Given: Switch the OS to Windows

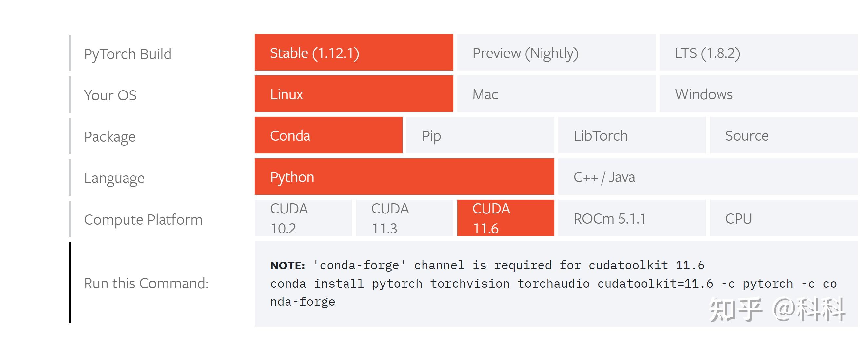Looking at the screenshot, I should point(708,94).
